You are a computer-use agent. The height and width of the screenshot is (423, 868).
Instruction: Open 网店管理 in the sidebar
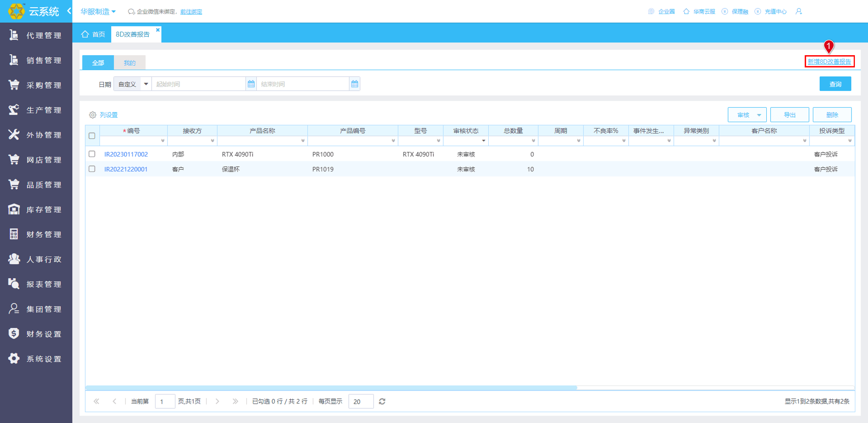pos(36,160)
